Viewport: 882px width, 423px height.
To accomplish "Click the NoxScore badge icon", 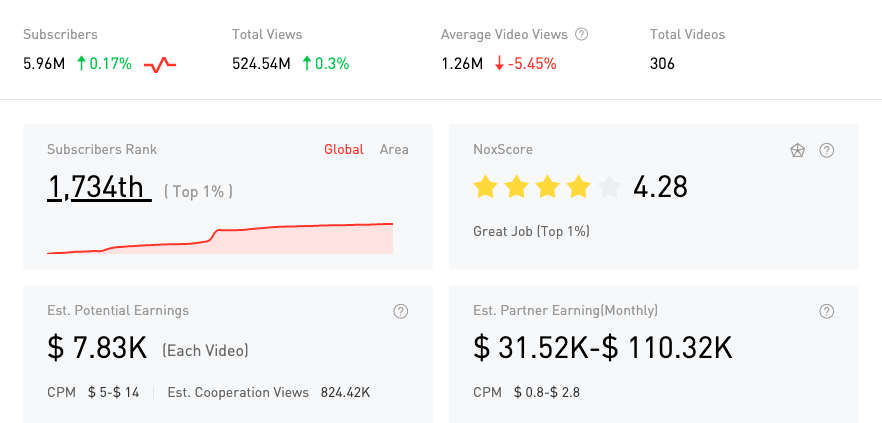I will (798, 150).
